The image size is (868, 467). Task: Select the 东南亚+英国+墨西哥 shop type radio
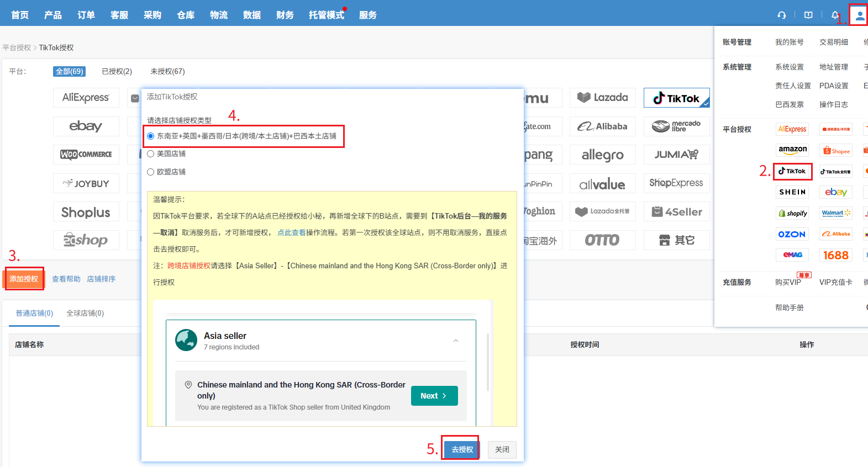[151, 136]
